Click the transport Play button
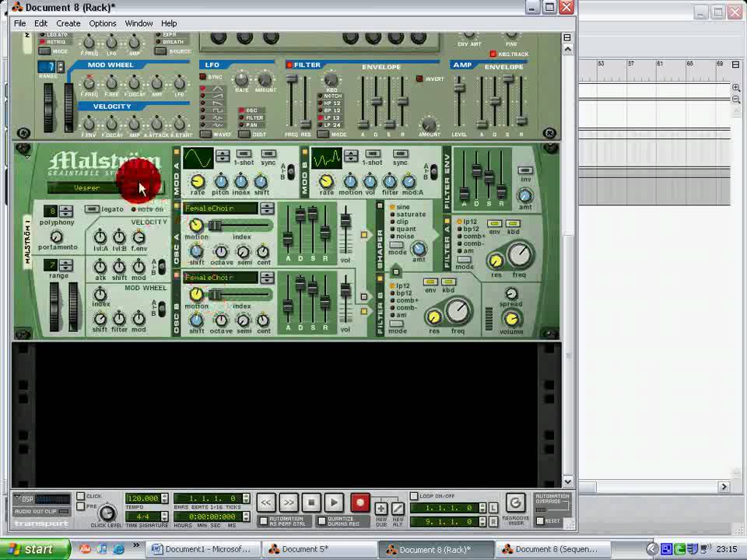This screenshot has width=747, height=560. click(334, 502)
